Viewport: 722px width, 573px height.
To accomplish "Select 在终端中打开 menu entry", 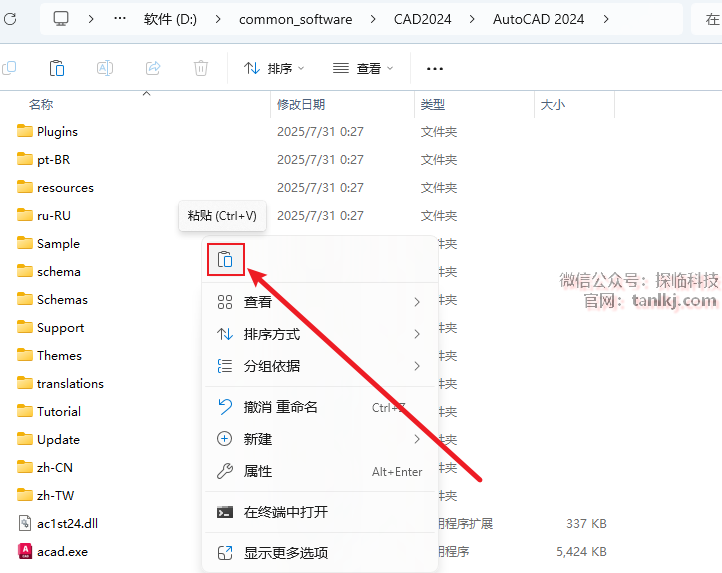I will [x=286, y=512].
